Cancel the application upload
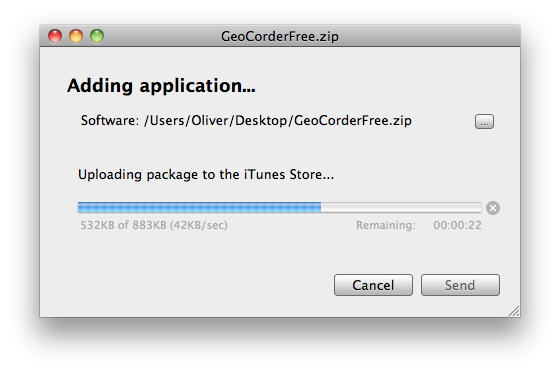560x372 pixels. click(373, 285)
